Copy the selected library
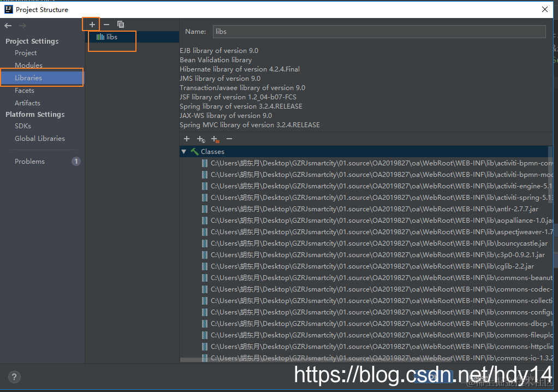Screen dimensions: 558x392 (x=121, y=25)
